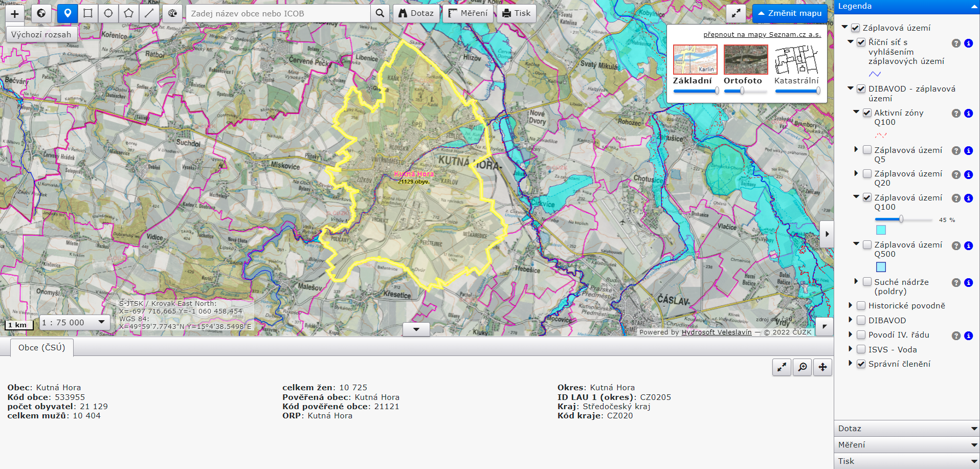The height and width of the screenshot is (469, 980).
Task: Collapse map bottom panel down arrow
Action: pyautogui.click(x=416, y=329)
